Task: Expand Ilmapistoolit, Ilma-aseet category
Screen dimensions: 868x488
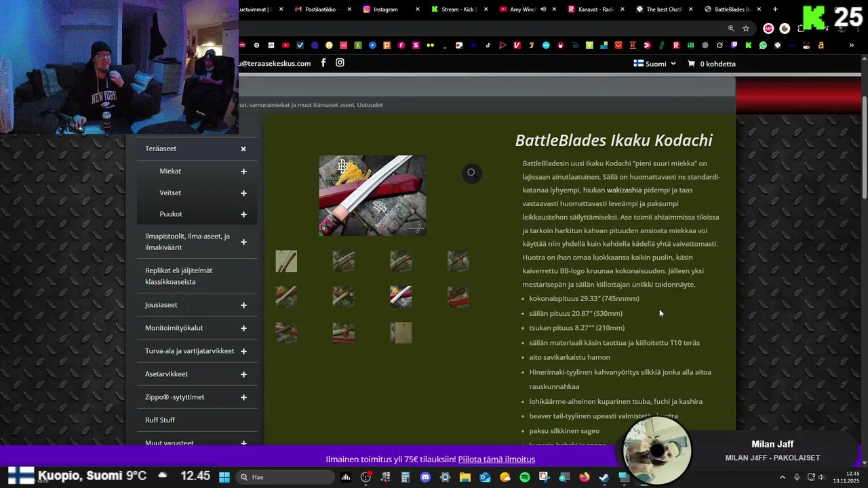Action: pos(243,242)
